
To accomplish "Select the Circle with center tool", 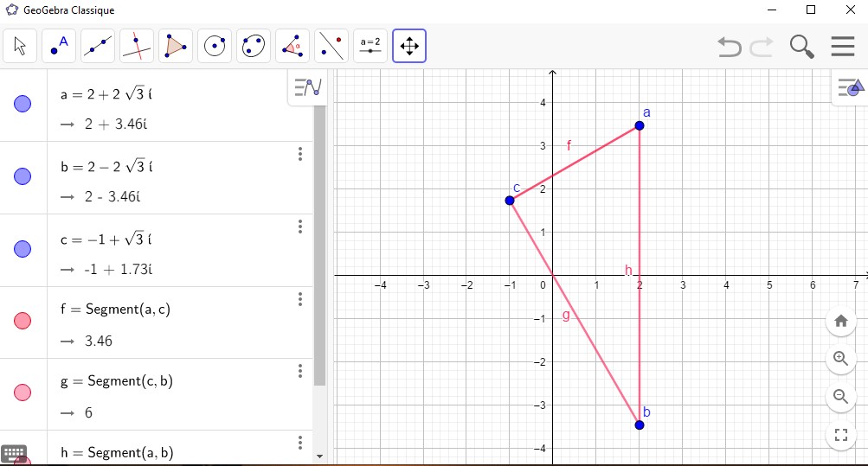I will tap(215, 46).
